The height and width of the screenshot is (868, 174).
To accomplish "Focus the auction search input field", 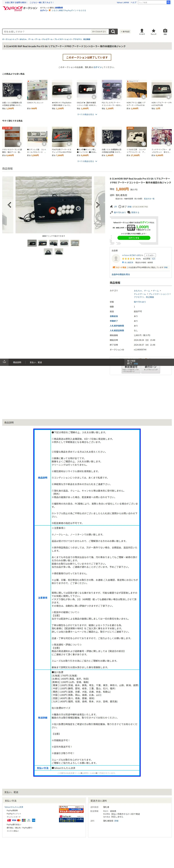I will click(x=47, y=32).
